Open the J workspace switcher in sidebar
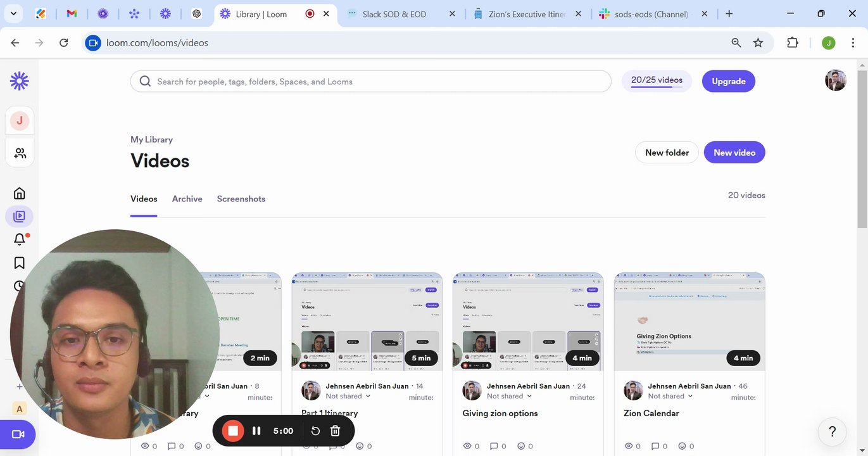This screenshot has width=868, height=456. tap(20, 120)
